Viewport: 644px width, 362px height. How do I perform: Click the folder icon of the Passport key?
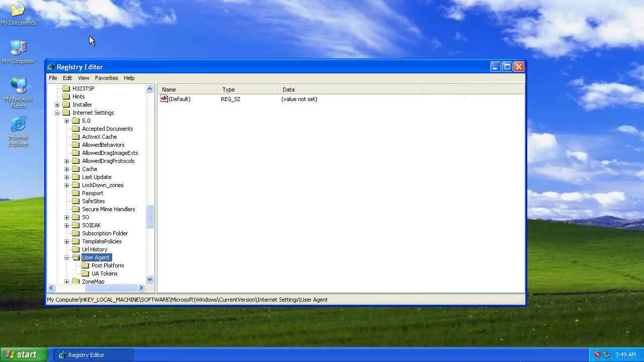76,193
